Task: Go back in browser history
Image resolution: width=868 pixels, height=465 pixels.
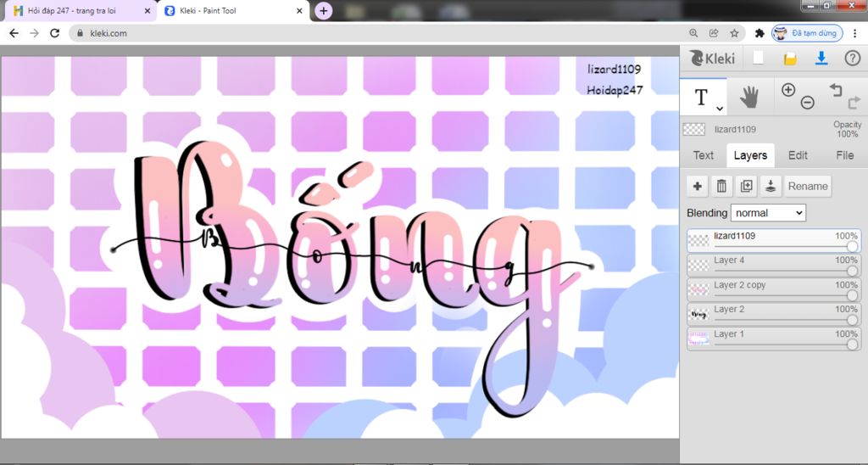Action: (x=14, y=33)
